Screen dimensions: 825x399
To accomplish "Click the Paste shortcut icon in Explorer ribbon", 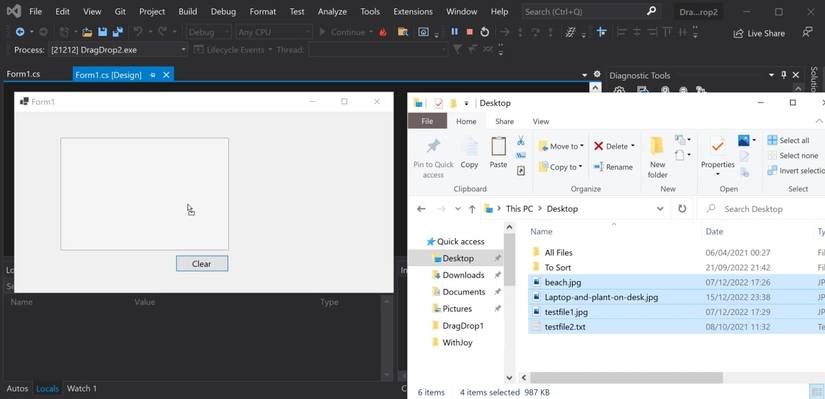I will tap(521, 171).
